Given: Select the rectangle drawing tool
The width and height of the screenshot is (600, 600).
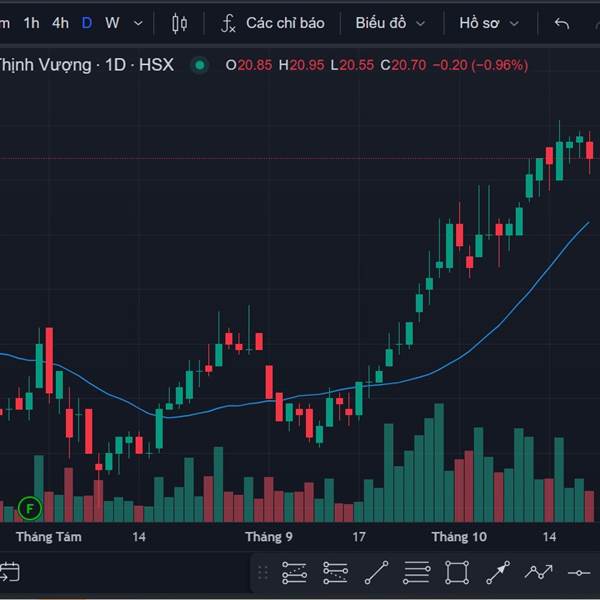Looking at the screenshot, I should click(457, 573).
